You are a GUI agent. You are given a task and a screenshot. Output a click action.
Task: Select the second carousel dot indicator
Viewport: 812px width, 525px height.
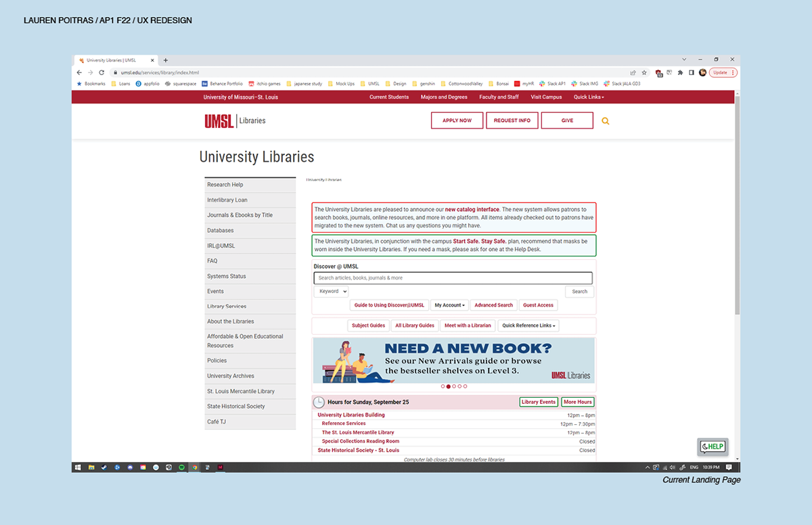click(448, 386)
